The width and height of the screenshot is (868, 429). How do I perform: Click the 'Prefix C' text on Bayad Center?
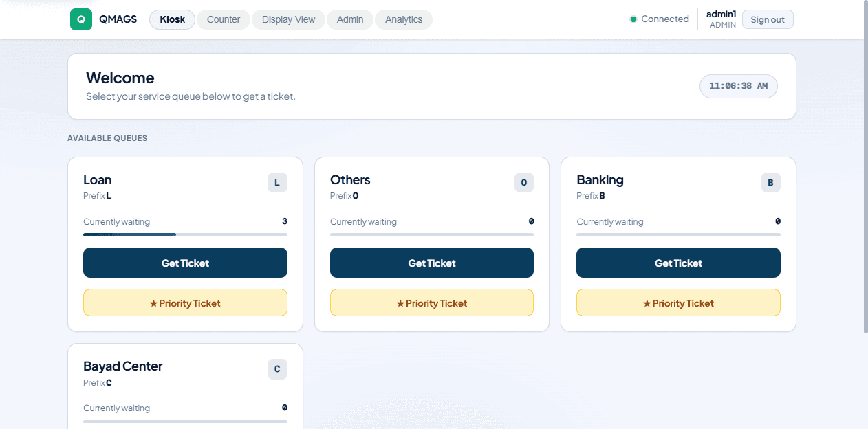(x=98, y=382)
